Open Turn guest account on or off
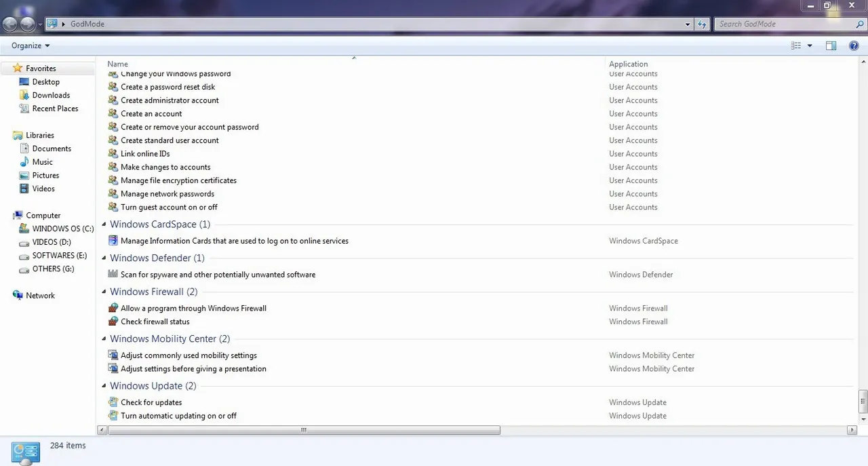The image size is (868, 466). [169, 207]
